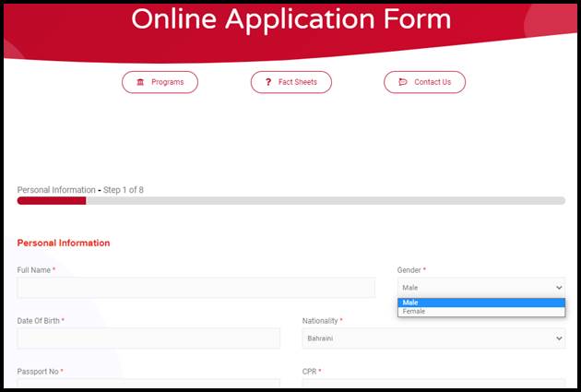Screen dimensions: 581x392
Task: Click the red Personal Information section heading
Action: tap(64, 243)
